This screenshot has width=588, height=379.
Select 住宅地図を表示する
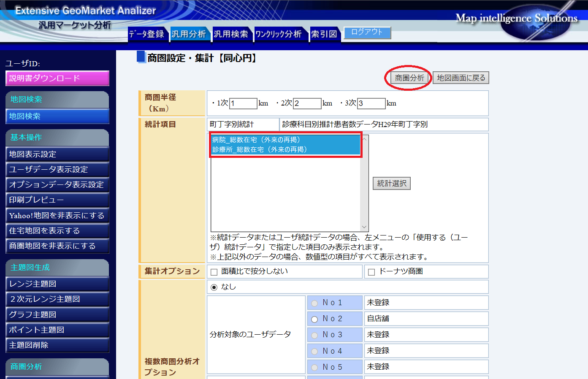click(57, 230)
